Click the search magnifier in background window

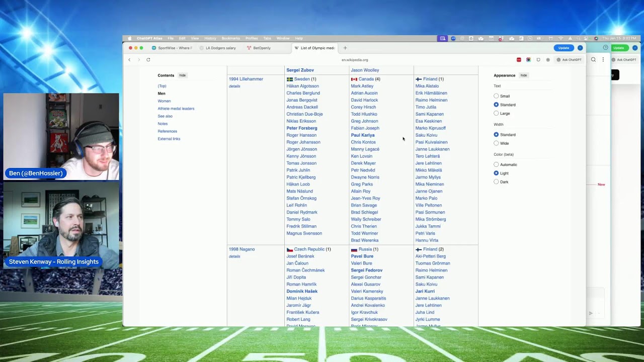coord(593,59)
